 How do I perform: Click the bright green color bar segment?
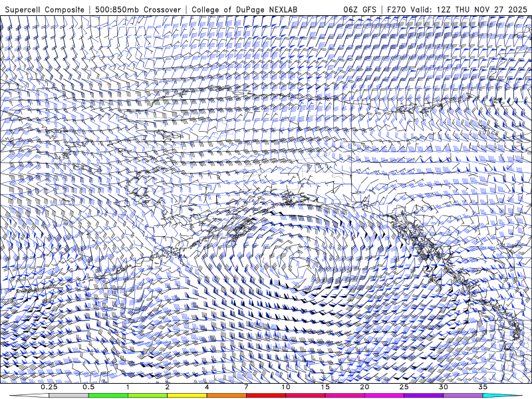coord(108,396)
